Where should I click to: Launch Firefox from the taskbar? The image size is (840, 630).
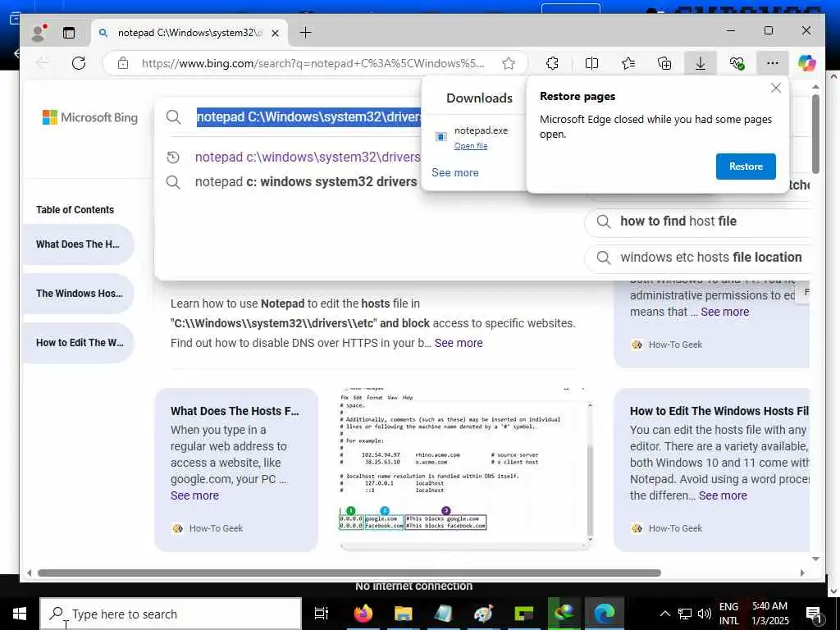pyautogui.click(x=363, y=614)
